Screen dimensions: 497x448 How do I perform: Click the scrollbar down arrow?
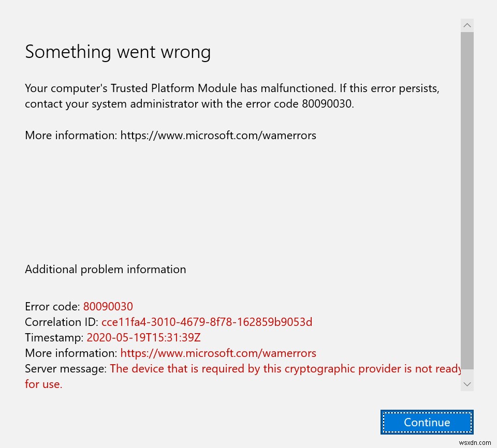click(467, 384)
